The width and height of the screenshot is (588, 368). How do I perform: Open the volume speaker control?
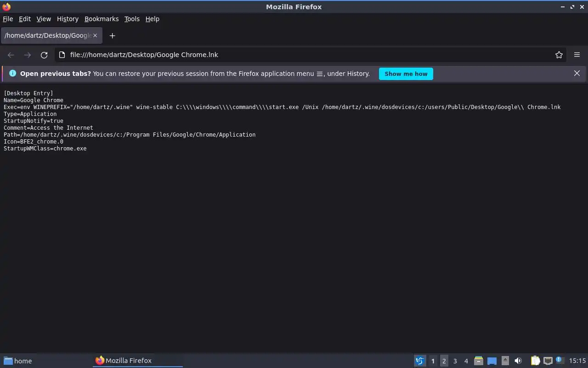pyautogui.click(x=518, y=361)
